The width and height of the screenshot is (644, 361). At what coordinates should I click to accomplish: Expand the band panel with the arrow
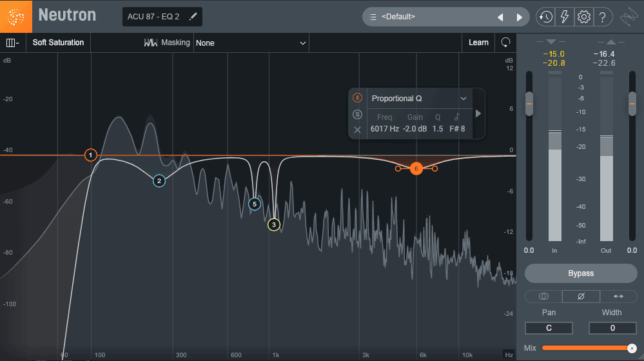coord(478,113)
